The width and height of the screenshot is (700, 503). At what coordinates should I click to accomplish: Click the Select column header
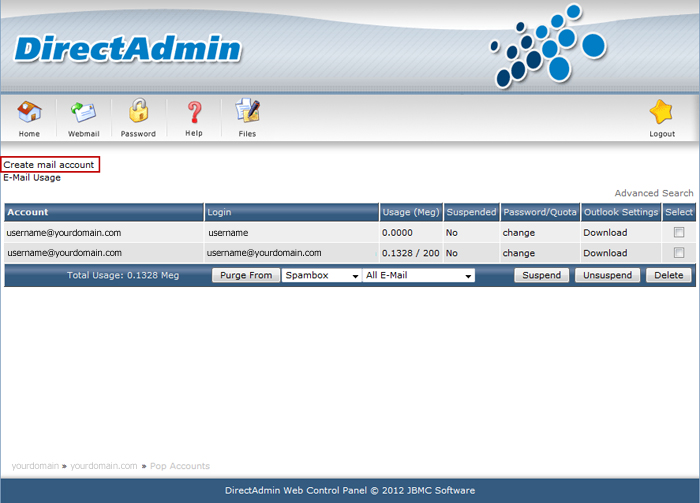tap(678, 212)
